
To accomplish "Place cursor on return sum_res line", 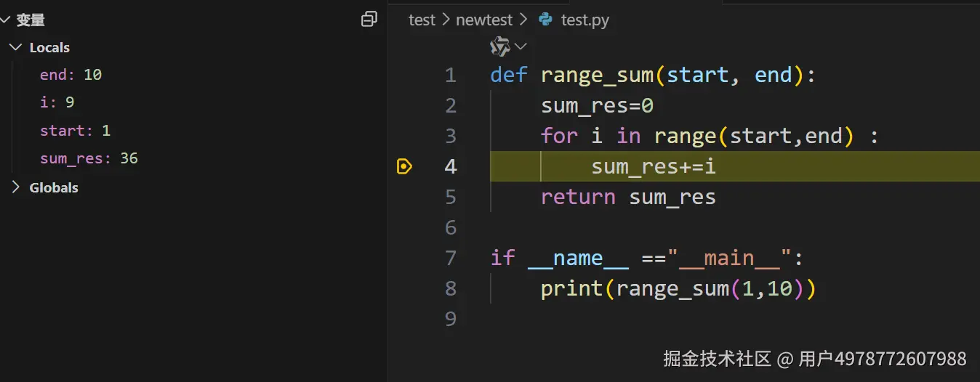I will (x=628, y=198).
